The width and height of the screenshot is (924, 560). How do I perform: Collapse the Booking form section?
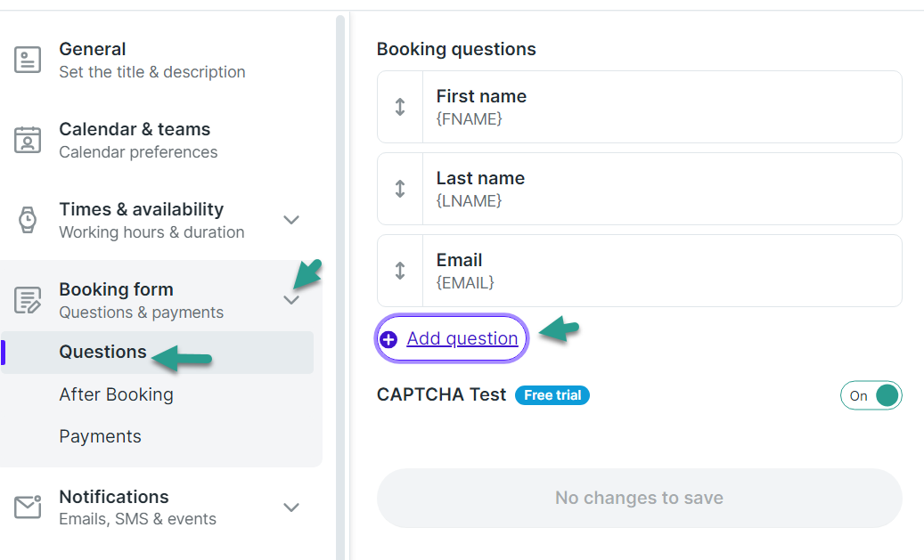tap(291, 300)
